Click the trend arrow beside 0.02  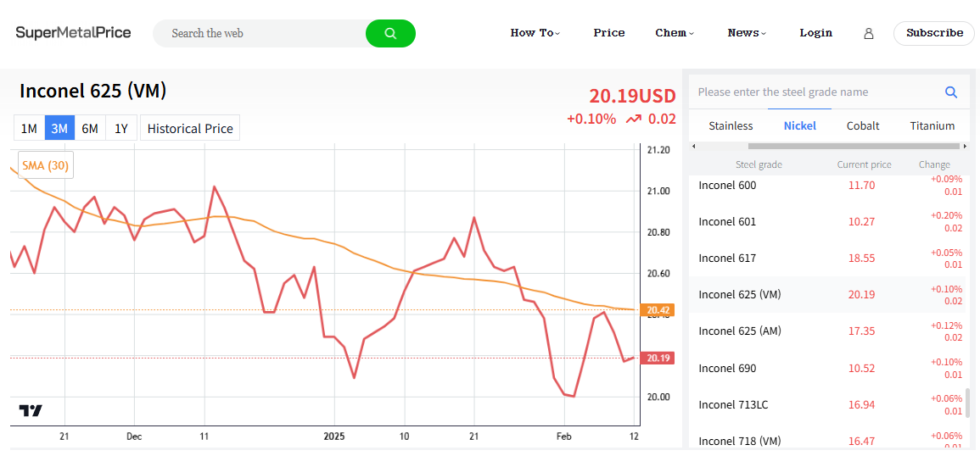[x=634, y=119]
